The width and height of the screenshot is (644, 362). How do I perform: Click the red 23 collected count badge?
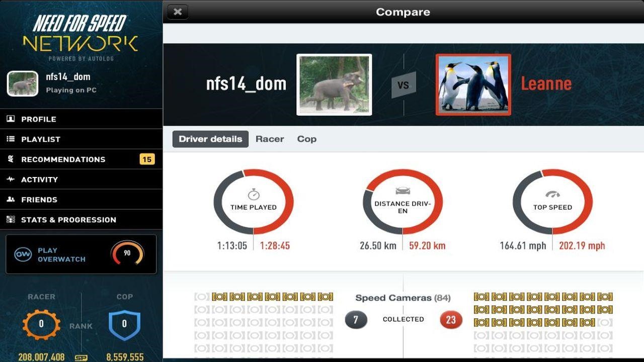pyautogui.click(x=451, y=319)
